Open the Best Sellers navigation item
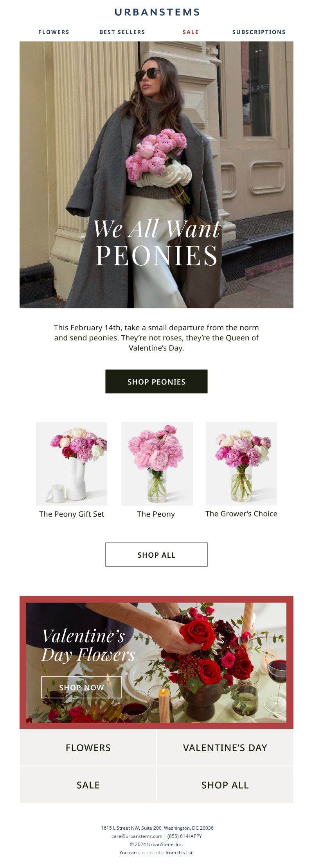Viewport: 313px width, 868px height. point(122,32)
